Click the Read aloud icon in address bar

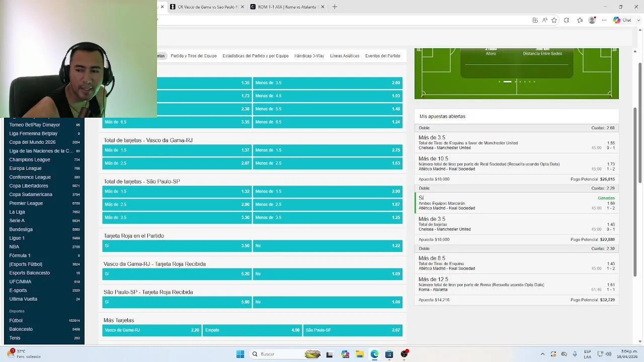pos(544,20)
